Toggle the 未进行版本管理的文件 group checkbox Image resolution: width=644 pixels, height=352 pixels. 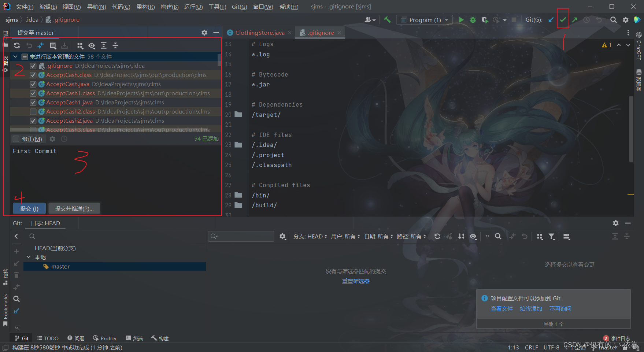pyautogui.click(x=25, y=57)
